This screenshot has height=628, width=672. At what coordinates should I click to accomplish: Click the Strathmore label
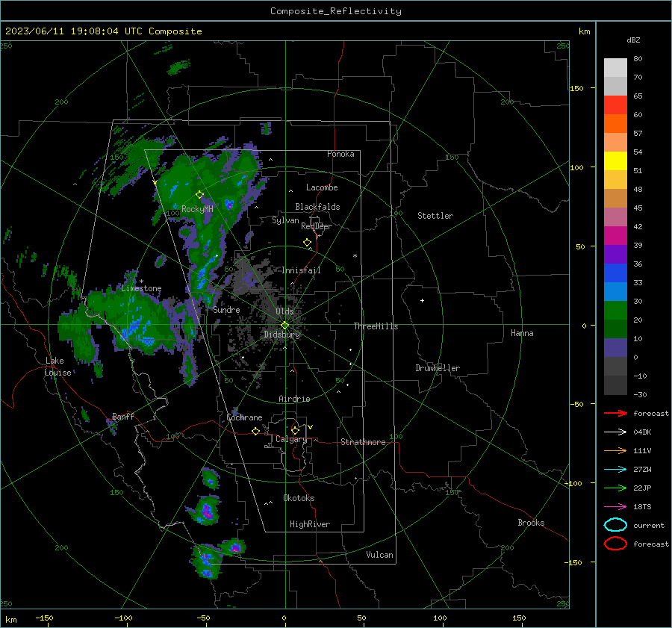click(x=363, y=442)
